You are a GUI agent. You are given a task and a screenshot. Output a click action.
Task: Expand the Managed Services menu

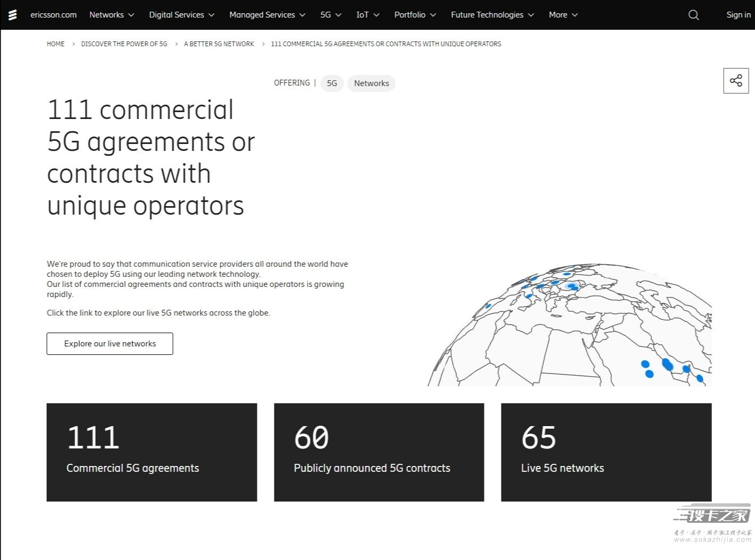(267, 15)
